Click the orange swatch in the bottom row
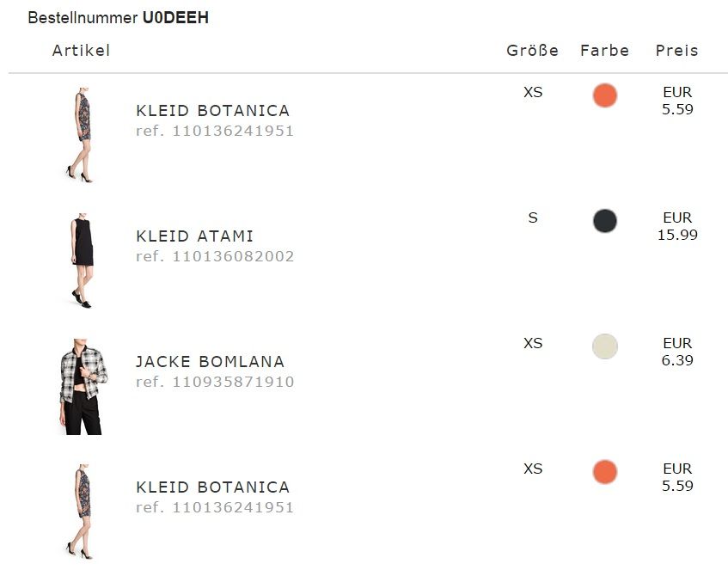The height and width of the screenshot is (570, 728). point(605,472)
